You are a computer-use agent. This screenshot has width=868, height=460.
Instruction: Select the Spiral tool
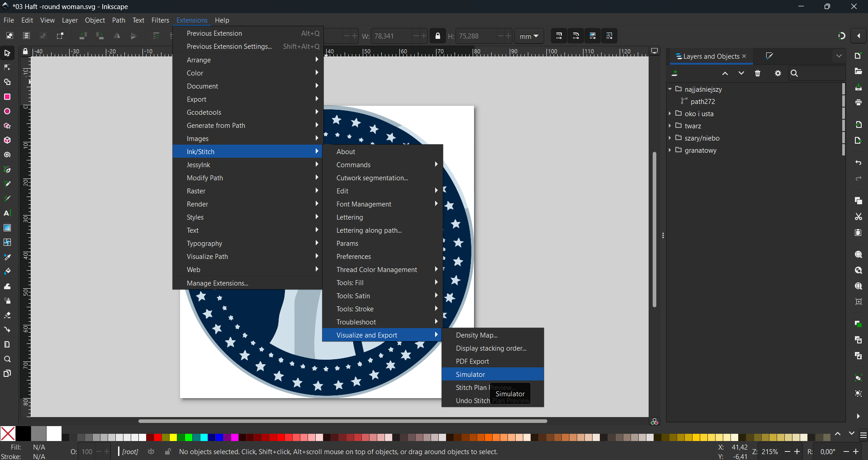click(7, 155)
